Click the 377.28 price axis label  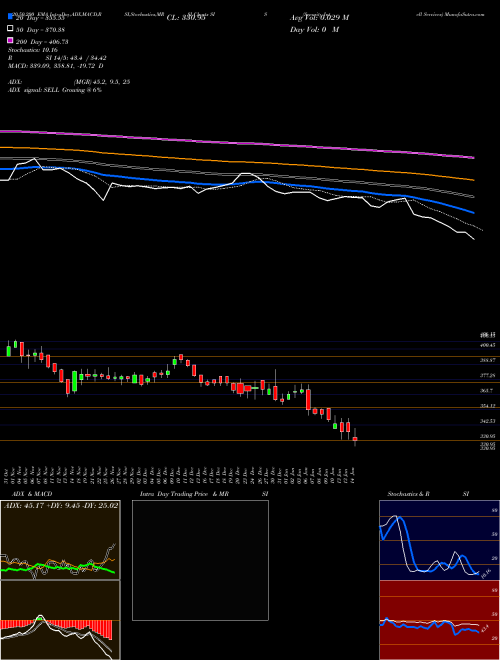pos(488,375)
